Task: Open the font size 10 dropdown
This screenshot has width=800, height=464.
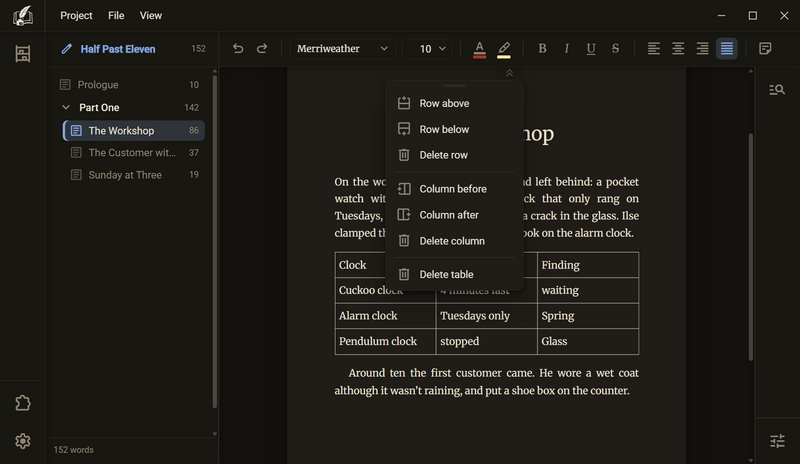Action: pos(427,48)
